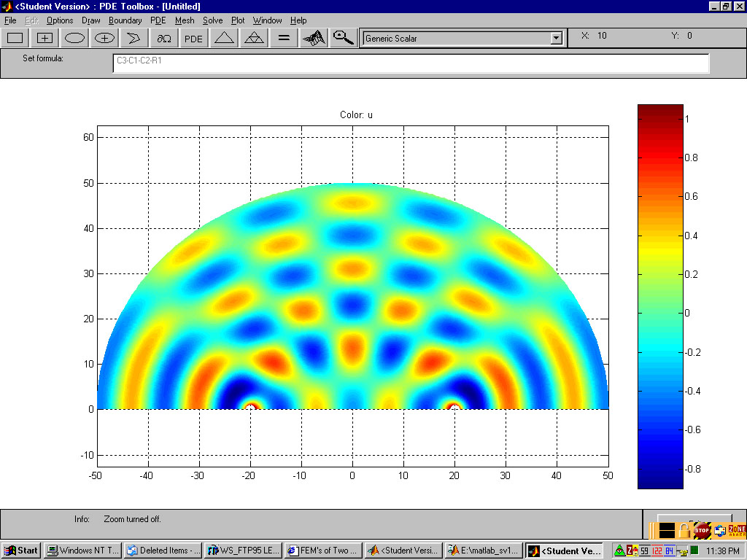The image size is (747, 560).
Task: Switch to Deleted Items taskbar window
Action: [163, 551]
